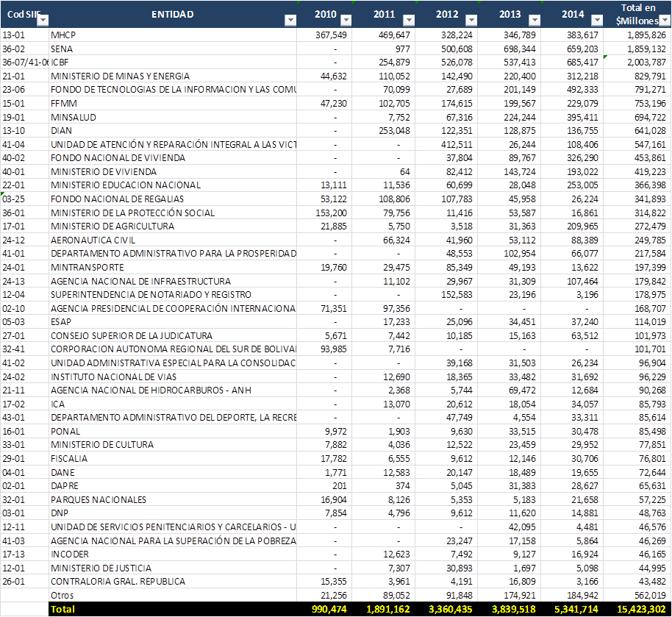This screenshot has width=672, height=617.
Task: Select the FISCALIA entity cell
Action: point(172,459)
